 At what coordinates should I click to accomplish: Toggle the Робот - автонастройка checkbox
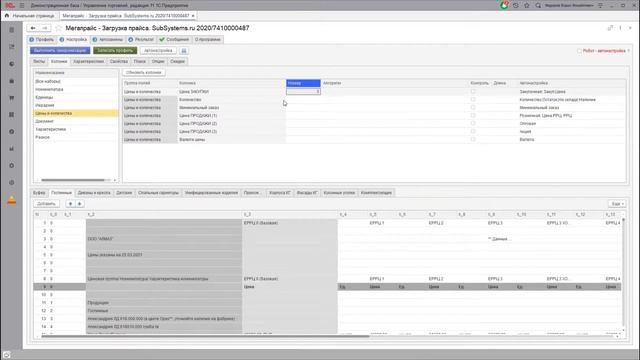(579, 51)
